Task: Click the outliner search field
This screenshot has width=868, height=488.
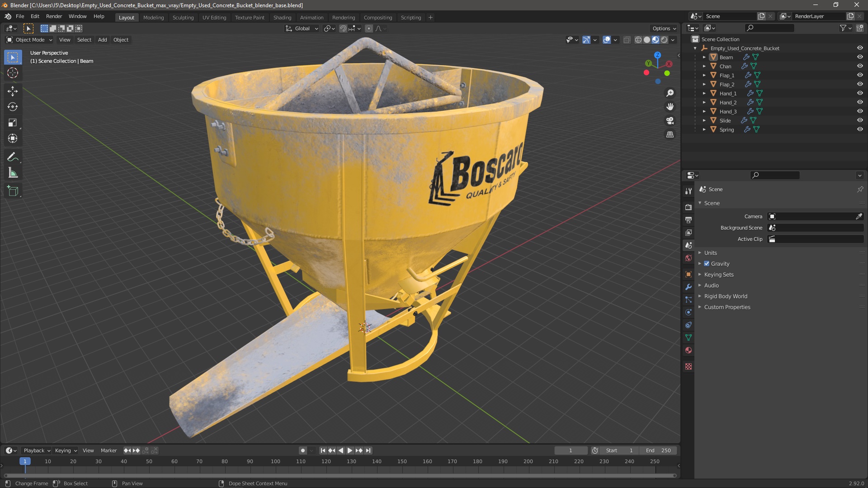Action: (769, 28)
